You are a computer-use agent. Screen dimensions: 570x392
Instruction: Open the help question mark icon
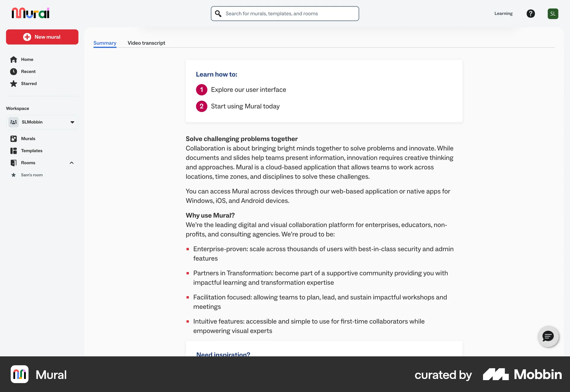531,14
